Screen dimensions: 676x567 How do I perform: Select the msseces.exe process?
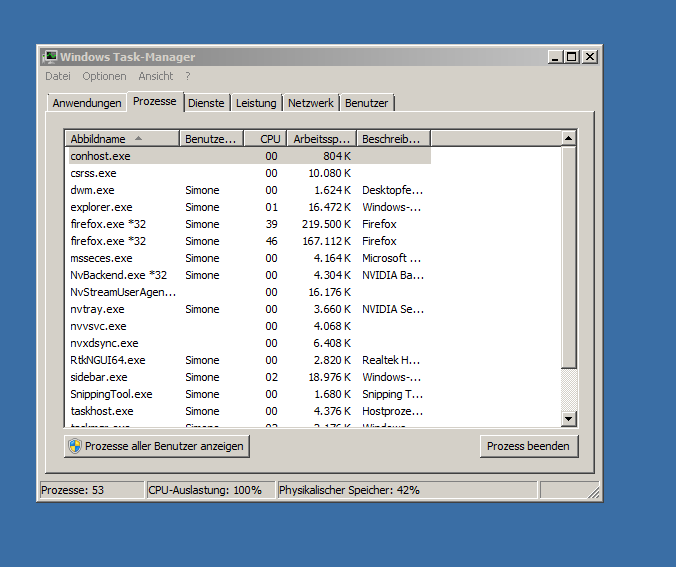[250, 258]
